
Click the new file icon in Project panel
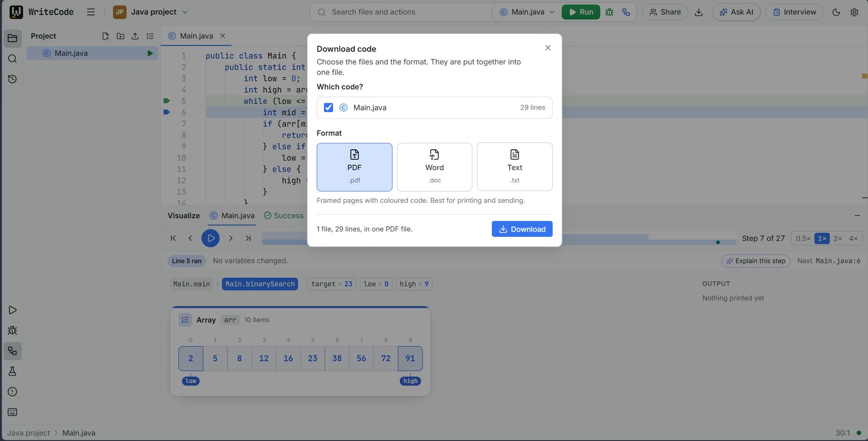click(105, 36)
